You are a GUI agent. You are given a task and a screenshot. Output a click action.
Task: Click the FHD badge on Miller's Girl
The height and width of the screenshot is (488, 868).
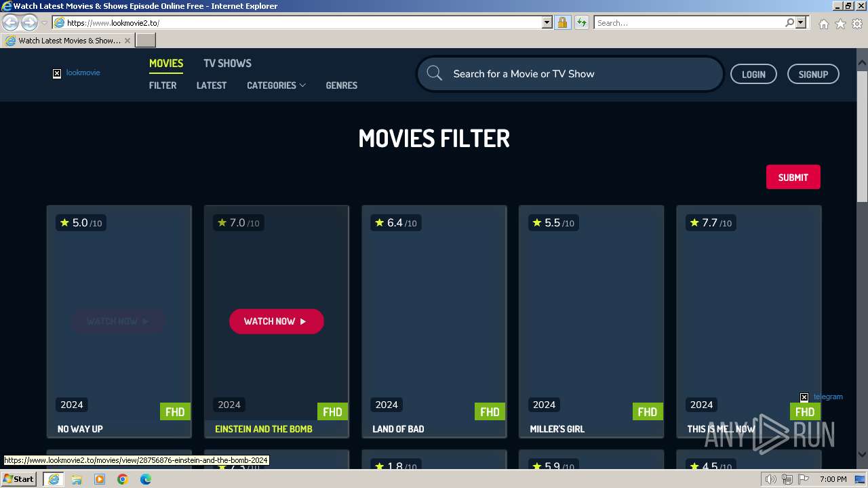tap(647, 411)
